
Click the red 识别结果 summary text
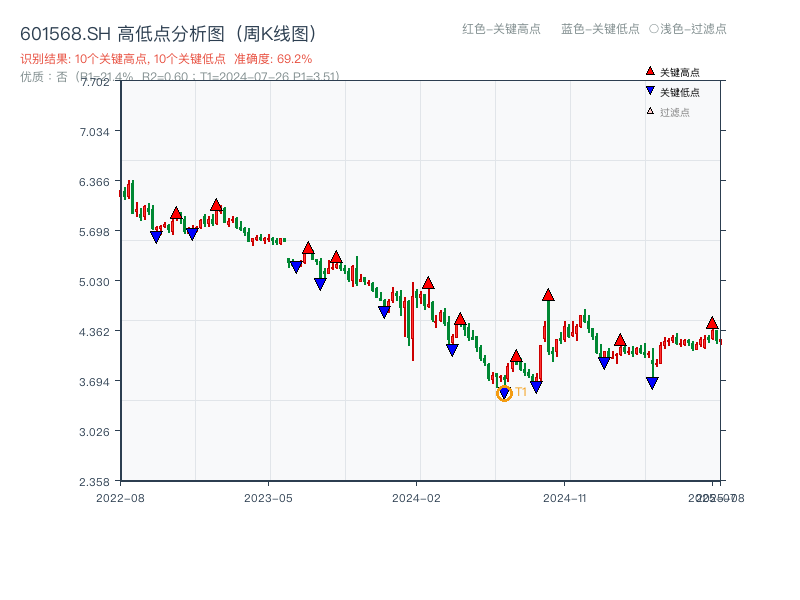[166, 59]
